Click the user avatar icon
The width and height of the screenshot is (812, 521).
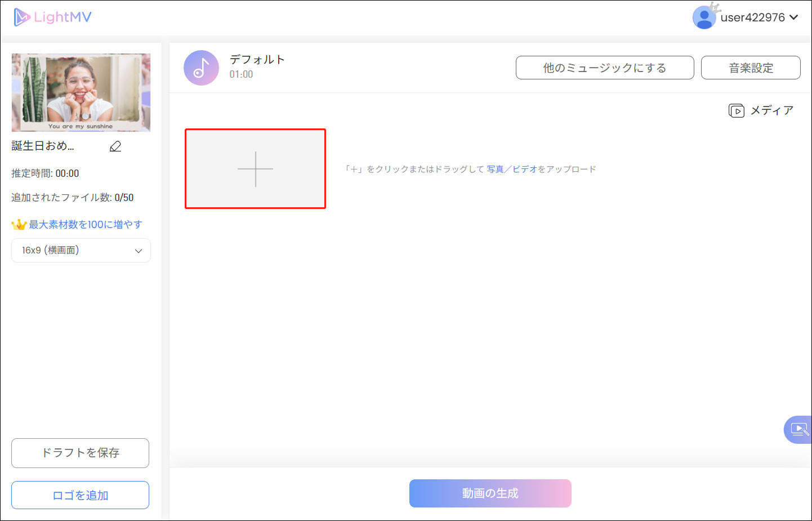pos(704,16)
